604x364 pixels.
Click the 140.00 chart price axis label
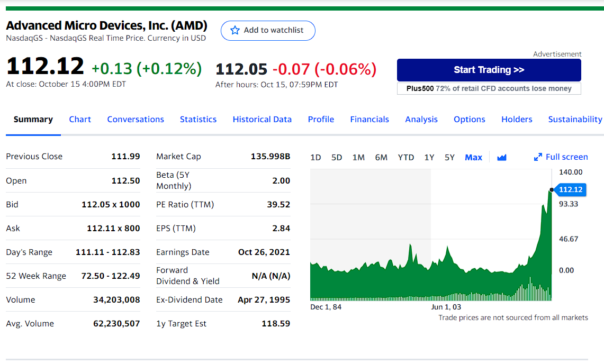pyautogui.click(x=571, y=172)
